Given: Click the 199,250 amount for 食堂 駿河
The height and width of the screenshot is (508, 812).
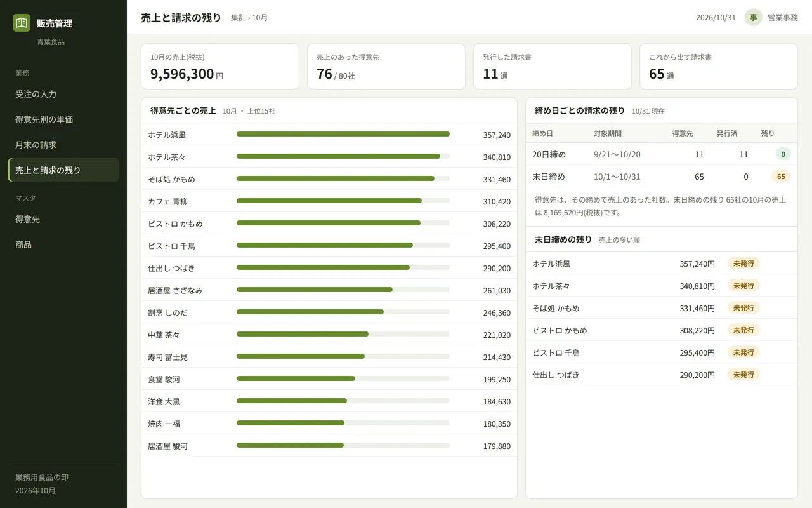Looking at the screenshot, I should (x=497, y=379).
